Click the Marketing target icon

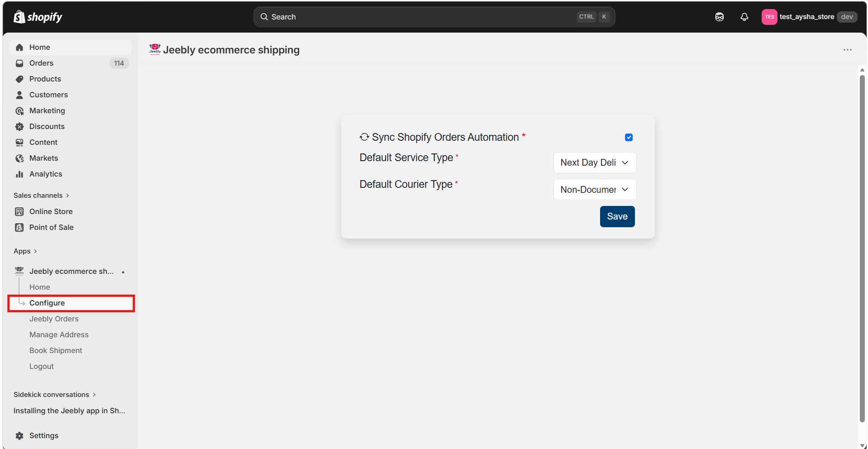pos(19,110)
